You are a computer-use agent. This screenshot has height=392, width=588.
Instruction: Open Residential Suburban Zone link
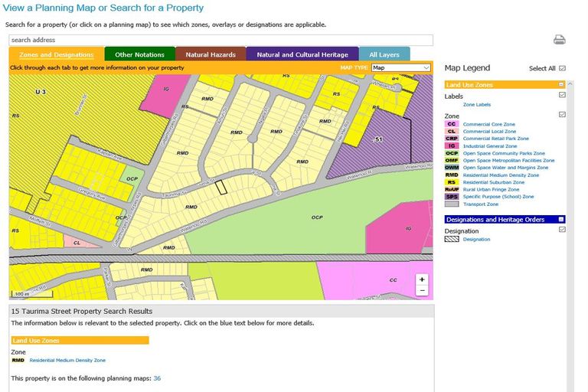click(494, 182)
